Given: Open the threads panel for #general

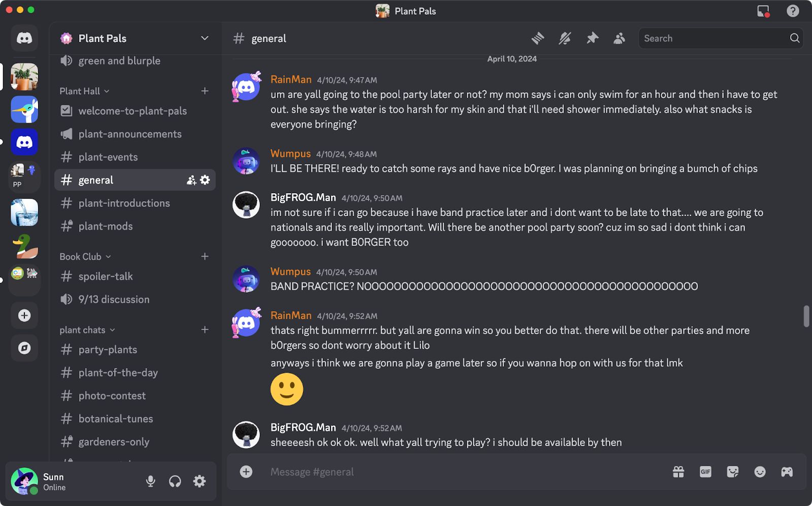Looking at the screenshot, I should 538,38.
